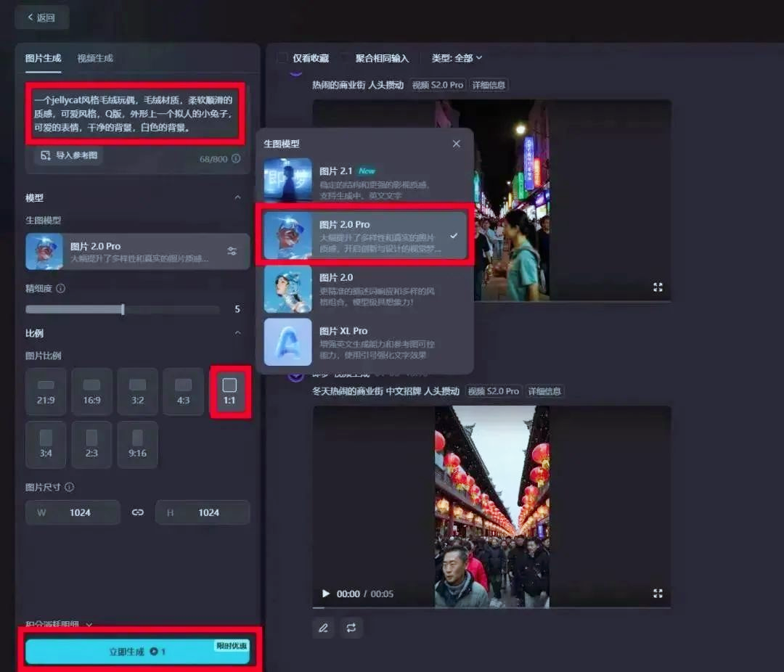The width and height of the screenshot is (784, 672).
Task: Select the 16:9 aspect ratio option
Action: (x=91, y=392)
